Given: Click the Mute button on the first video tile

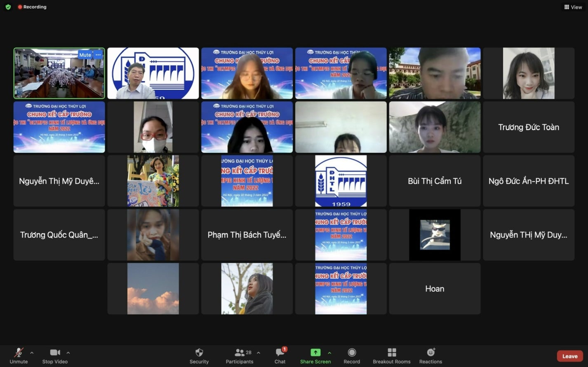Looking at the screenshot, I should (85, 55).
